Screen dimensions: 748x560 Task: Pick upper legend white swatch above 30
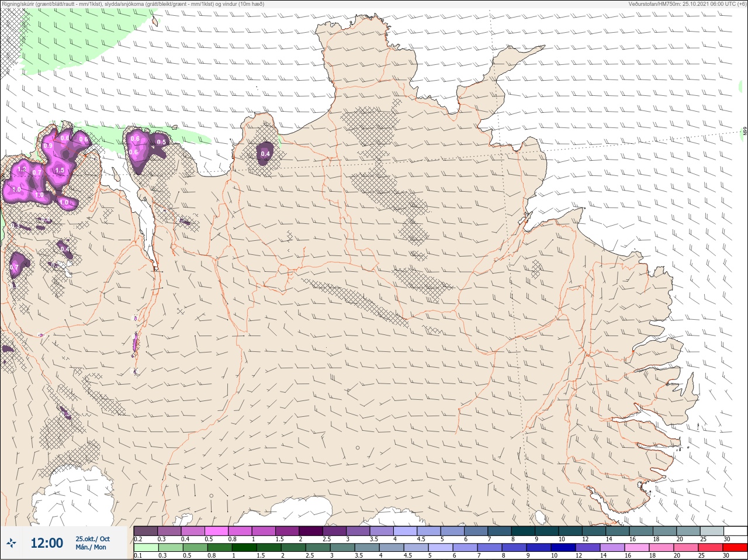tap(735, 531)
